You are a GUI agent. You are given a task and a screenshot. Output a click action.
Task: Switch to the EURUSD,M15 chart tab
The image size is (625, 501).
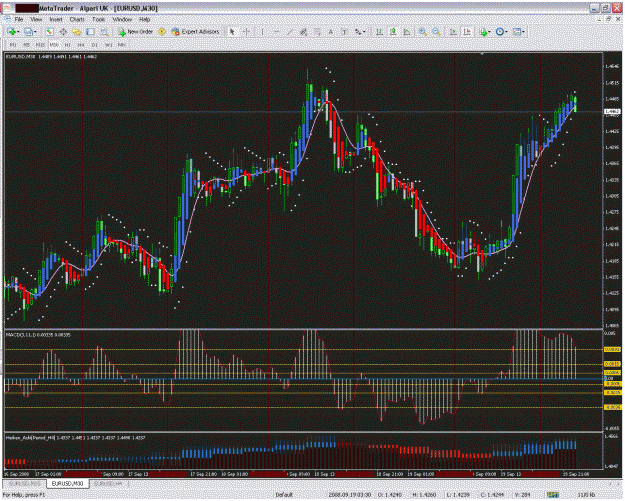(x=25, y=483)
